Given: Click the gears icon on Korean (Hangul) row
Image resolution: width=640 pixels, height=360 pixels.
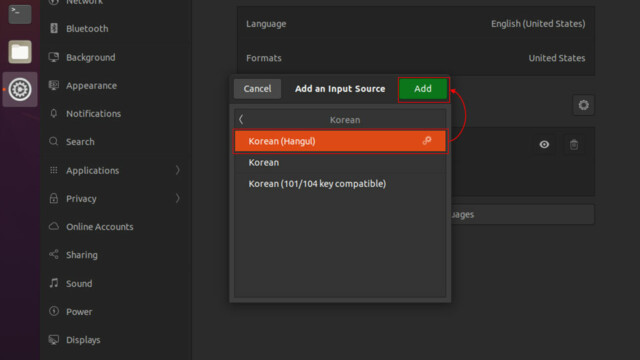Looking at the screenshot, I should pyautogui.click(x=427, y=141).
